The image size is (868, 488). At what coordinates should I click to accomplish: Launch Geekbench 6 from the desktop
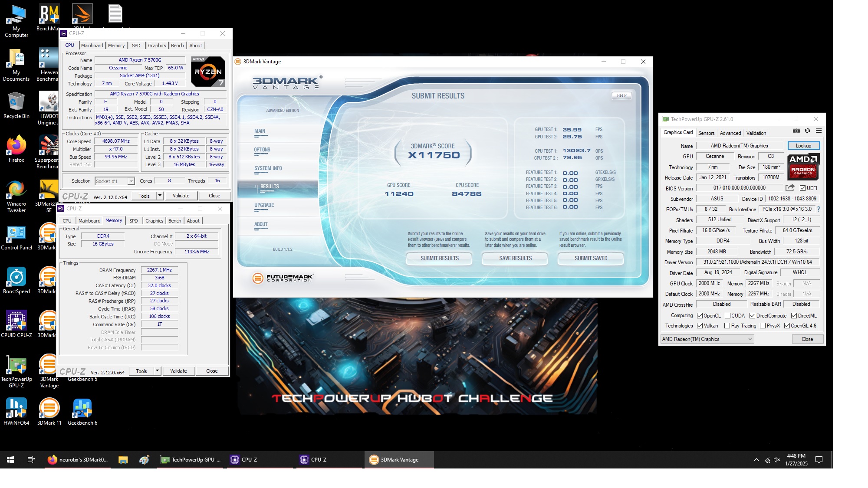click(x=82, y=412)
